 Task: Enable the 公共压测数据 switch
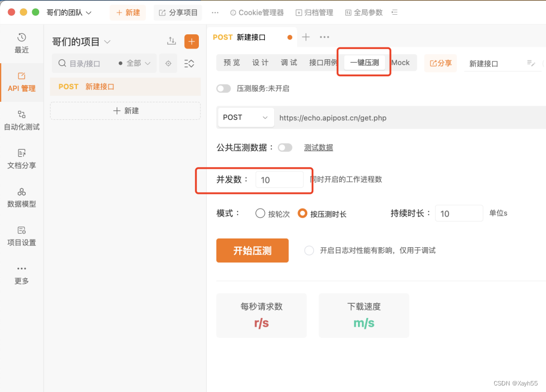coord(285,148)
